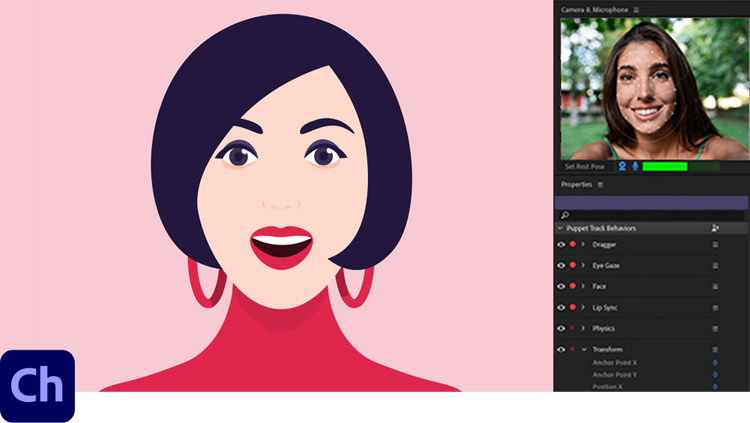The image size is (750, 423).
Task: Click the Anchor Point Y parameter label
Action: click(x=615, y=375)
